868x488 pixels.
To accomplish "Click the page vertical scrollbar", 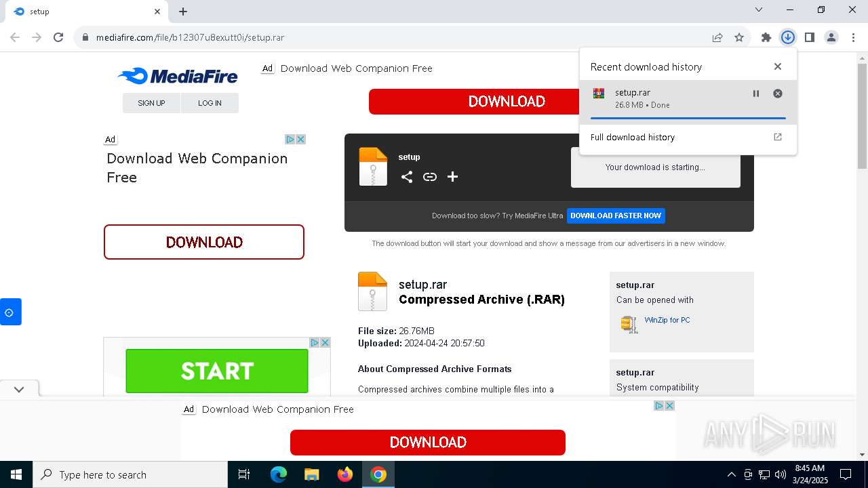I will click(x=862, y=115).
